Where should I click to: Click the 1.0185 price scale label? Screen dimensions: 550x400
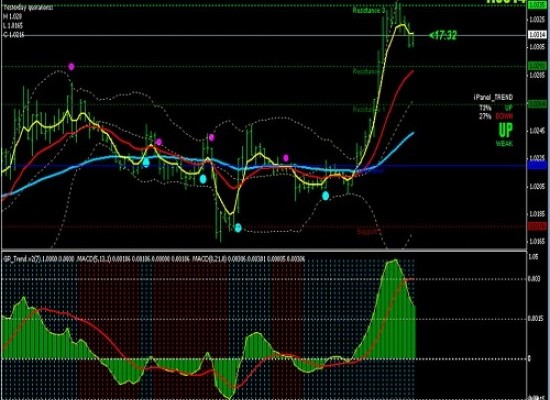537,213
